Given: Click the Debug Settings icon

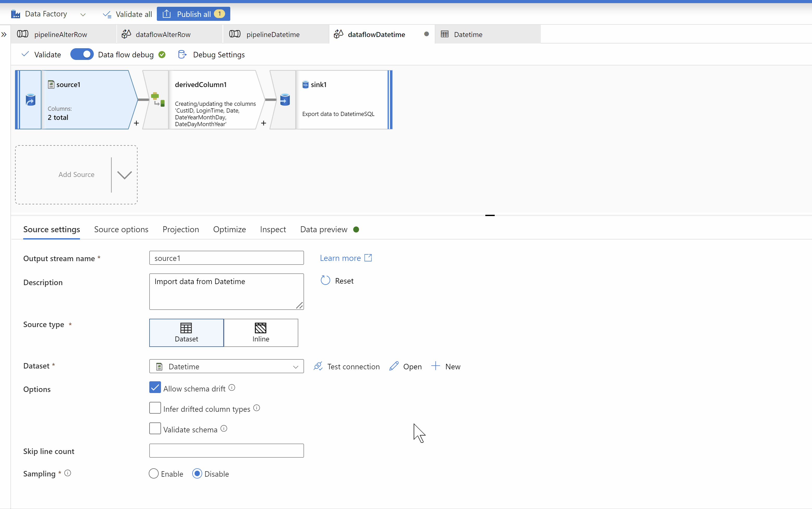Looking at the screenshot, I should pyautogui.click(x=182, y=54).
